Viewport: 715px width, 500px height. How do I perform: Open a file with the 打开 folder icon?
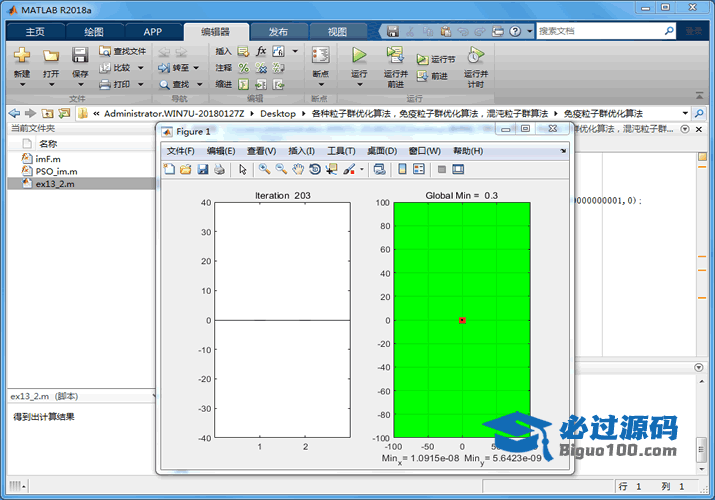[x=51, y=56]
